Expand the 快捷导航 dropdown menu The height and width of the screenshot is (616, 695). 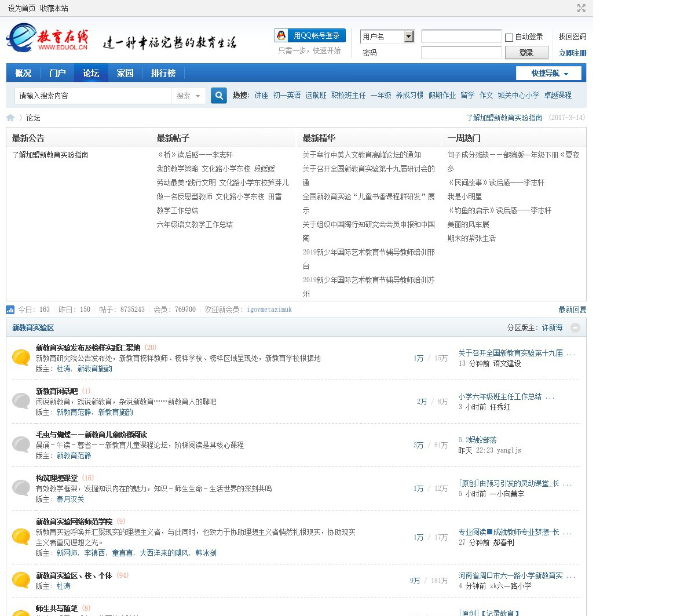click(550, 73)
